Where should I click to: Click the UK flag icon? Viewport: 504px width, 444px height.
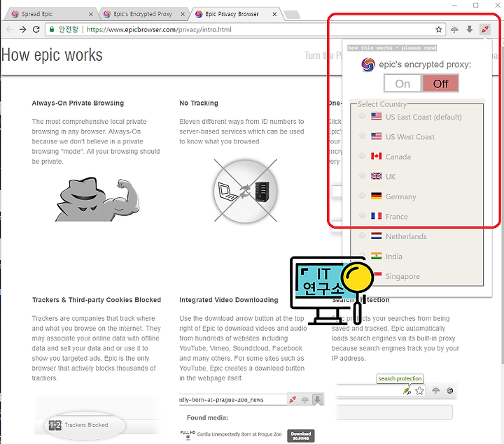[x=376, y=176]
